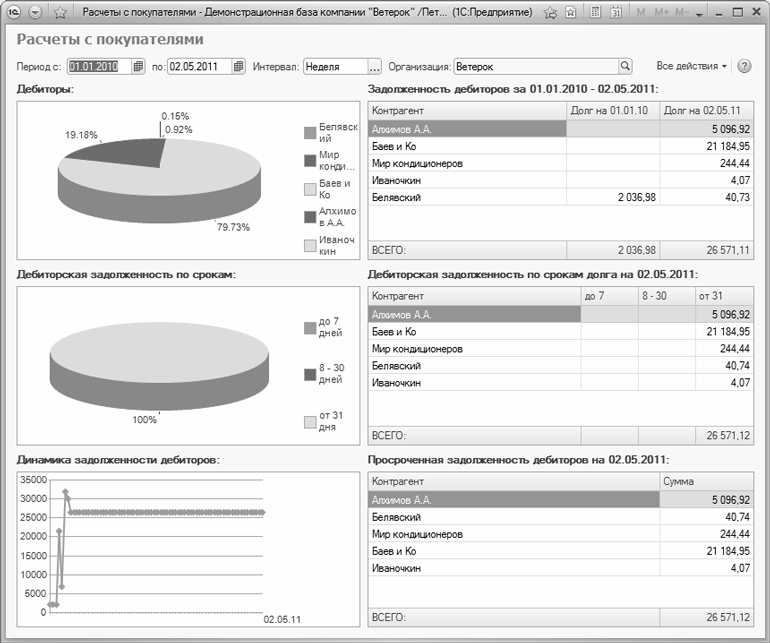Viewport: 770px width, 643px height.
Task: Click the 02.05.11 axis label on dynamics chart
Action: (x=282, y=619)
